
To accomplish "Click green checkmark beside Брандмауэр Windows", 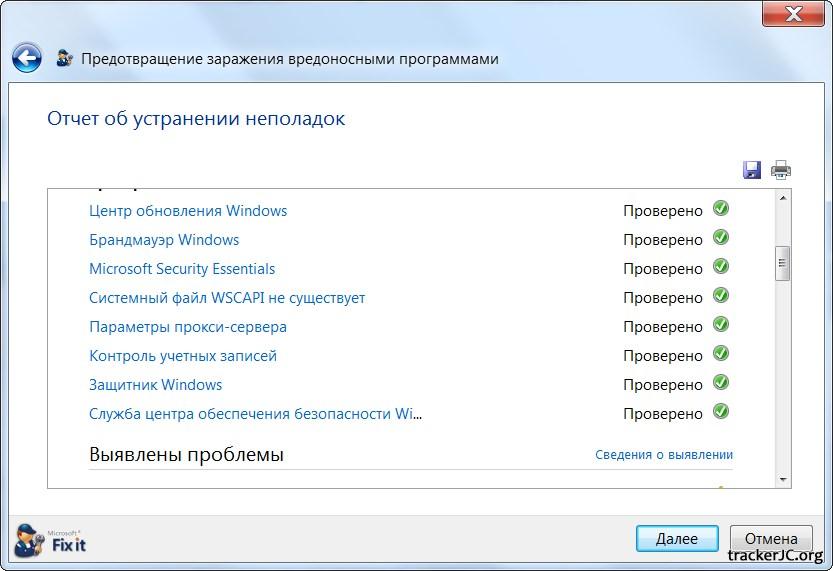I will coord(720,238).
